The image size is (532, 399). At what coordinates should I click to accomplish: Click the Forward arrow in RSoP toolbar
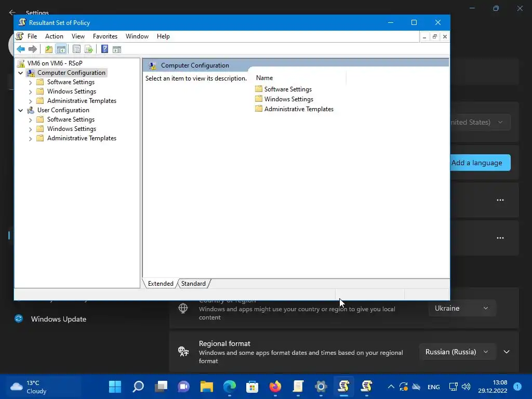33,49
